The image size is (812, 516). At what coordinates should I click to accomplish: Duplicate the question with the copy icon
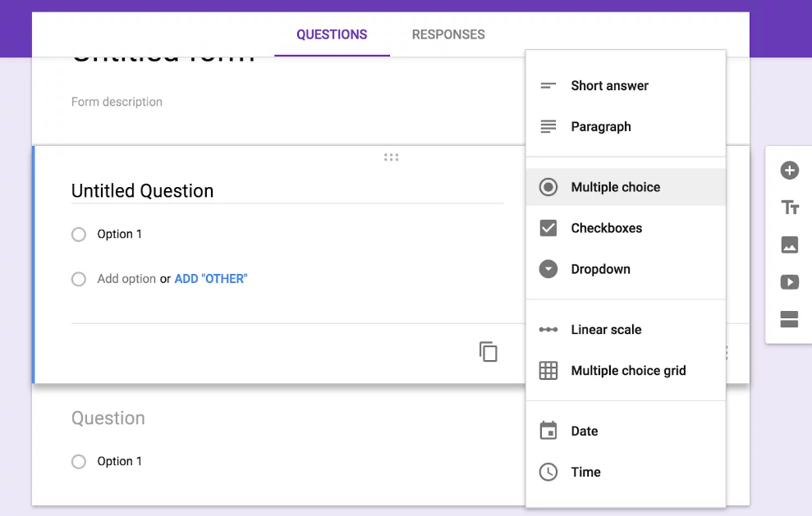(489, 351)
